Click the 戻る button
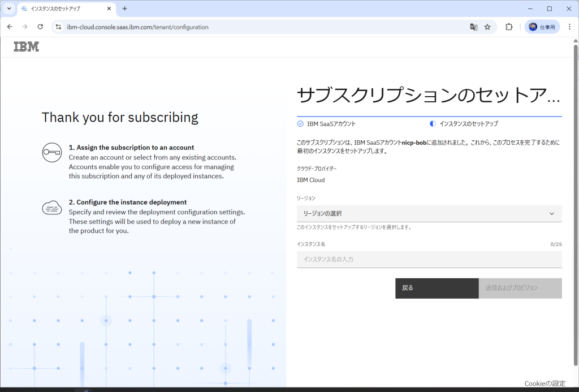Viewport: 579px width, 392px height. click(x=437, y=288)
